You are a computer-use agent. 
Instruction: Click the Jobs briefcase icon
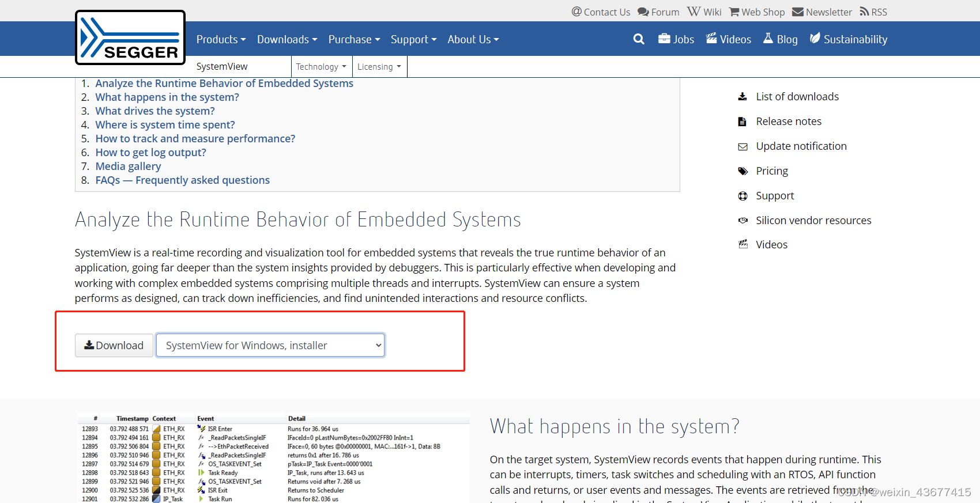point(665,39)
